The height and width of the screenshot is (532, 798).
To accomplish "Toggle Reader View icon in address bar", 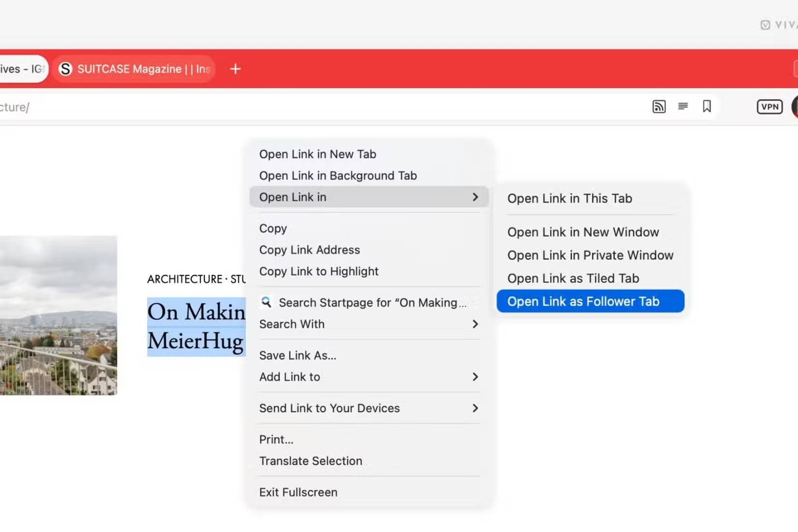I will coord(683,106).
